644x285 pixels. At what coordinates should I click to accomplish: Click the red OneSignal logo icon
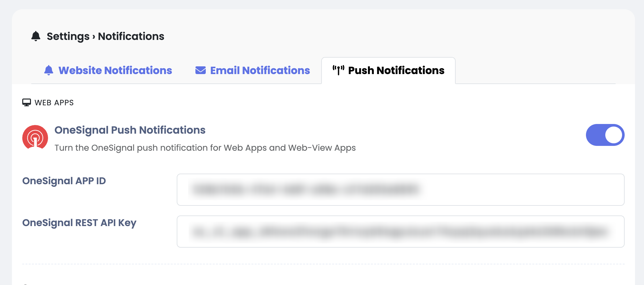pyautogui.click(x=35, y=138)
